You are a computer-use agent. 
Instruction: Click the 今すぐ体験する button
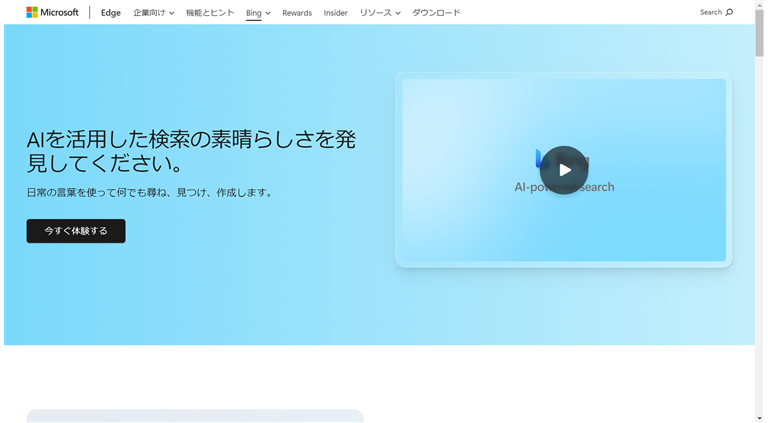pos(76,231)
